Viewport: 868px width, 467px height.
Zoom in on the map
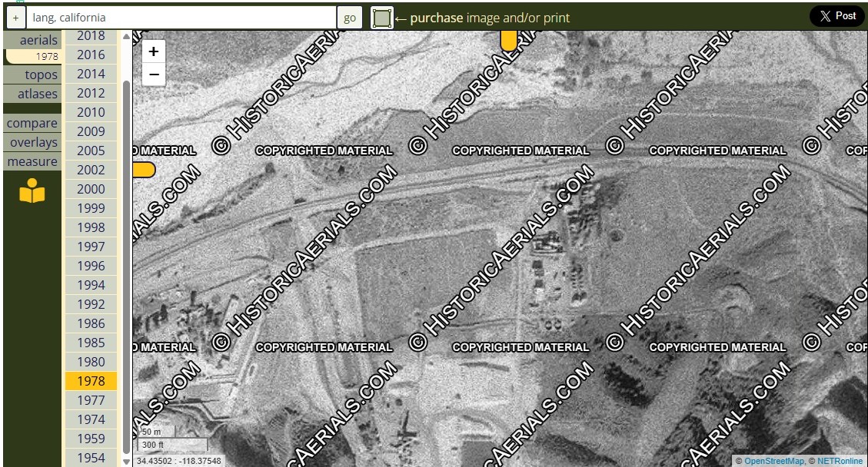click(154, 51)
